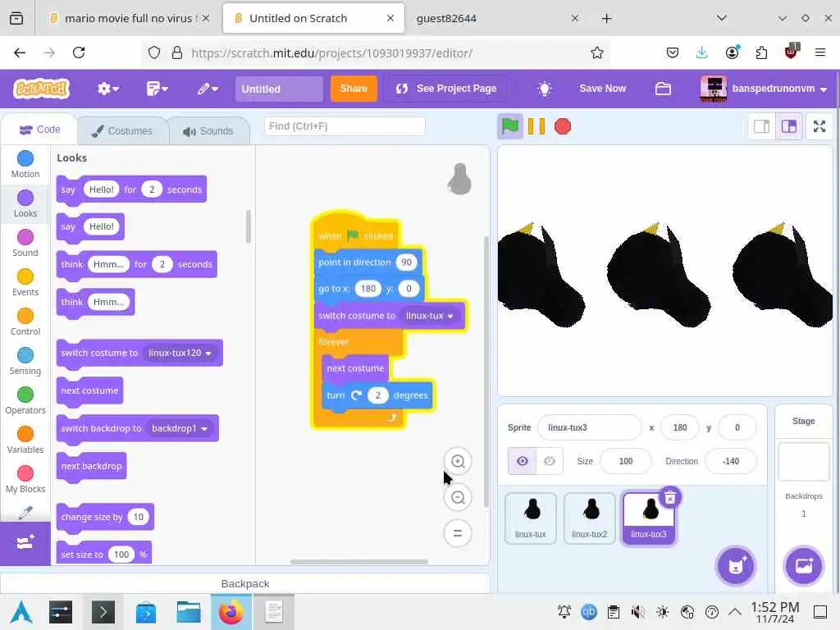Select the Stage backdrop thumbnail
This screenshot has height=630, width=840.
(803, 462)
